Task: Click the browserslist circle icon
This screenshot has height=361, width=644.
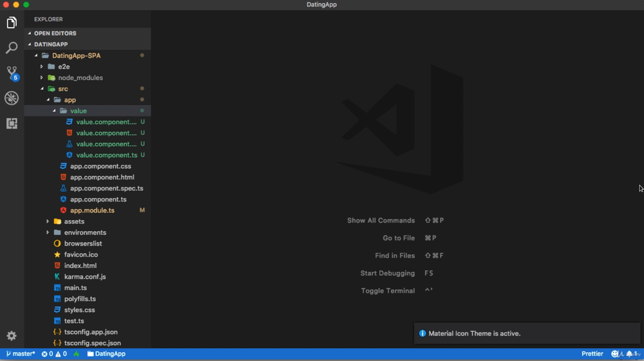Action: coord(57,244)
